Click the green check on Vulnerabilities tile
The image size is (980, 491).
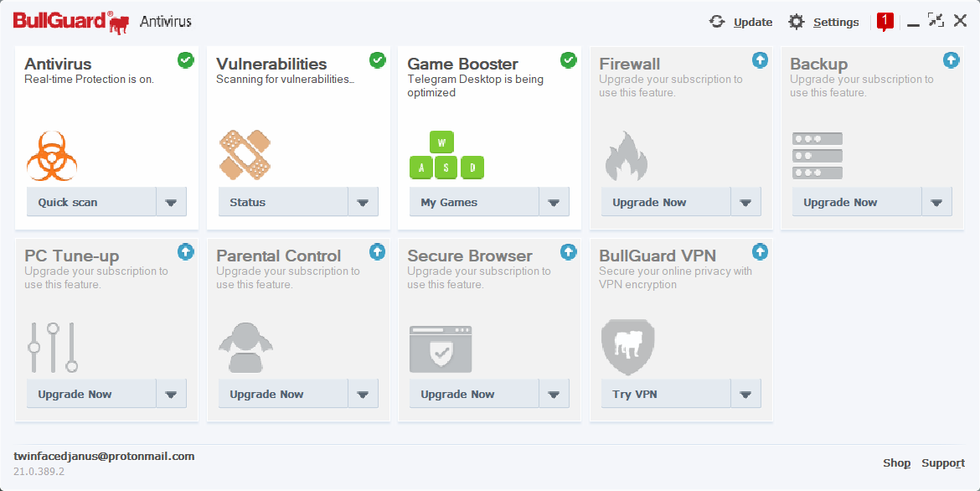coord(378,60)
